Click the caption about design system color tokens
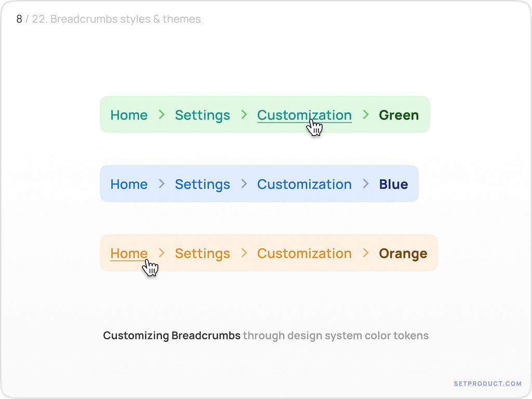The image size is (532, 399). pos(265,336)
